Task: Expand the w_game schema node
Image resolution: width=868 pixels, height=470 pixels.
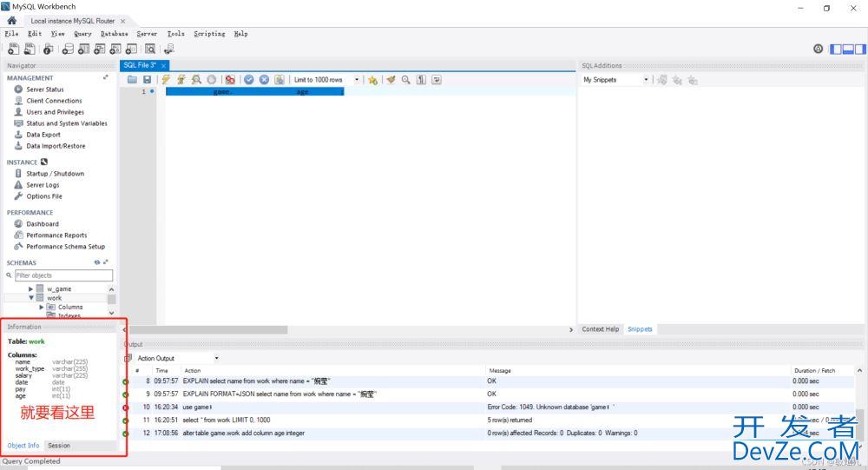Action: (x=31, y=288)
